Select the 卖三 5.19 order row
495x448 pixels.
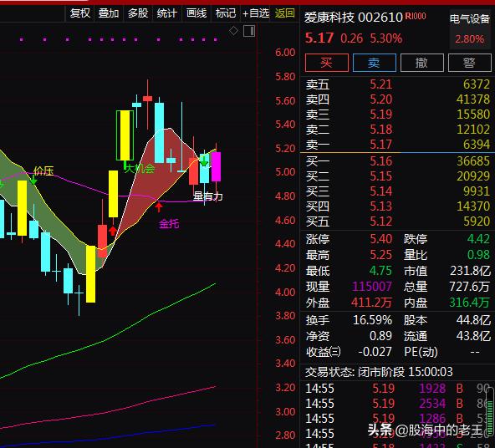(x=398, y=115)
